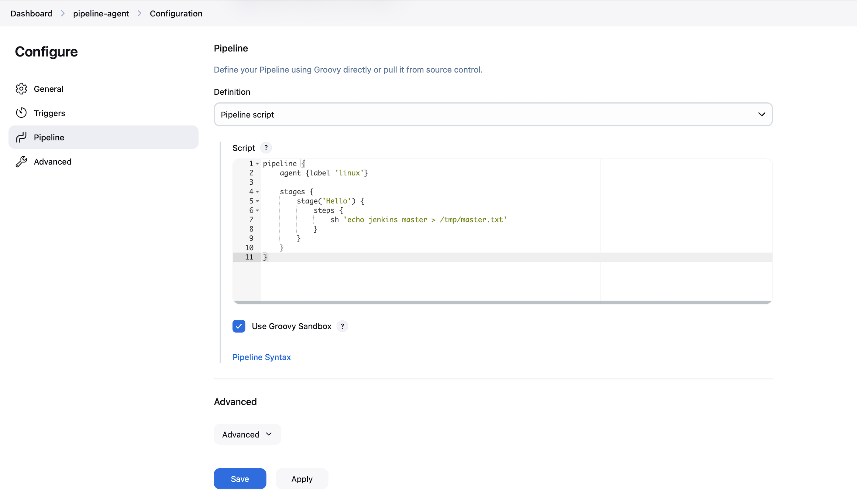This screenshot has height=504, width=857.
Task: Click the Configuration breadcrumb
Action: pos(176,13)
